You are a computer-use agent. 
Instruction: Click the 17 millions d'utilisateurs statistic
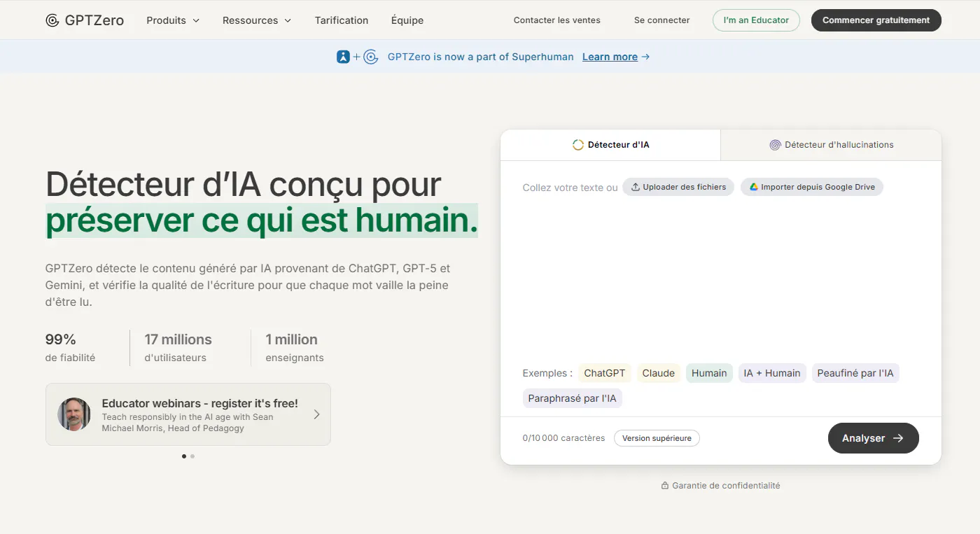178,348
